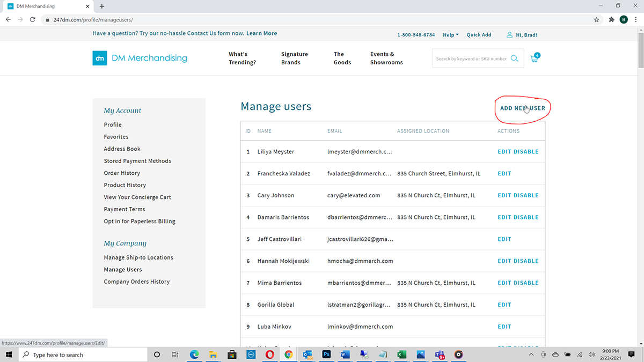Go back to the previous page
This screenshot has height=362, width=644.
[x=8, y=19]
